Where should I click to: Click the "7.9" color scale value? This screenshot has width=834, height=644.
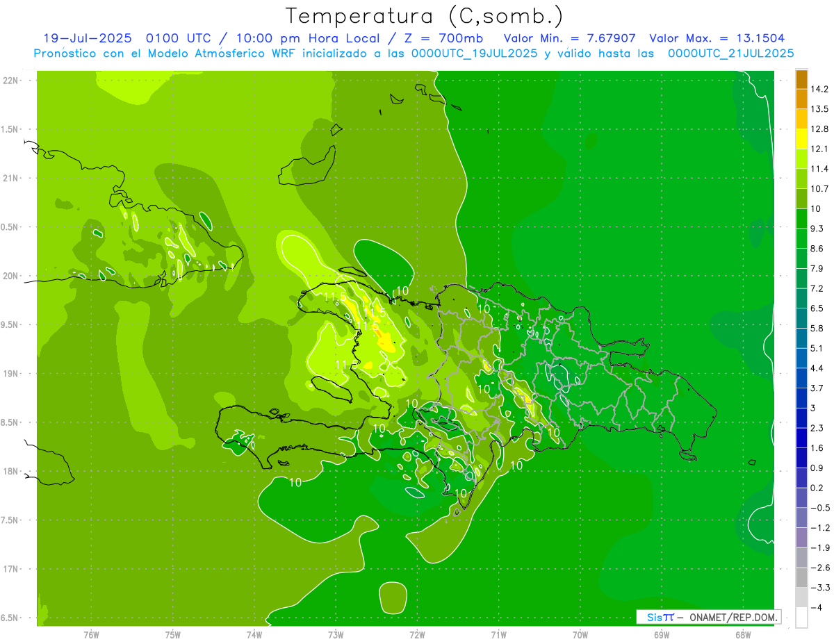point(817,268)
